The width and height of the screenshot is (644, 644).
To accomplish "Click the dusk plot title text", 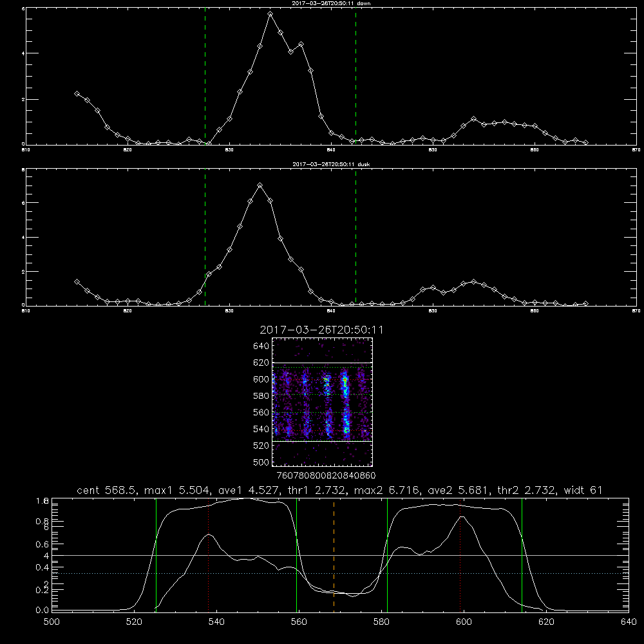I will [x=331, y=164].
